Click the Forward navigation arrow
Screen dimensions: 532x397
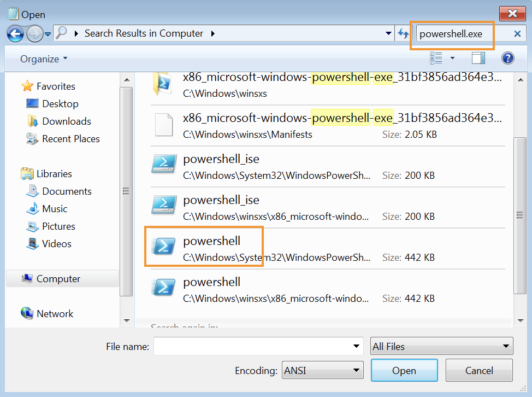tap(34, 34)
